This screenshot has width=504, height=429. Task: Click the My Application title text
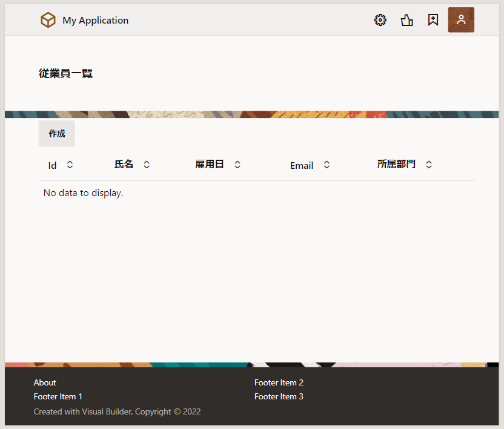point(95,20)
